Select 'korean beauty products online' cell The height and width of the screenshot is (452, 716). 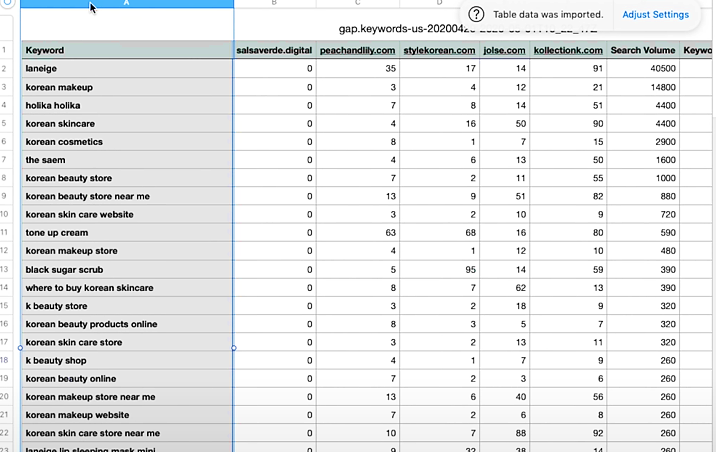pos(127,324)
